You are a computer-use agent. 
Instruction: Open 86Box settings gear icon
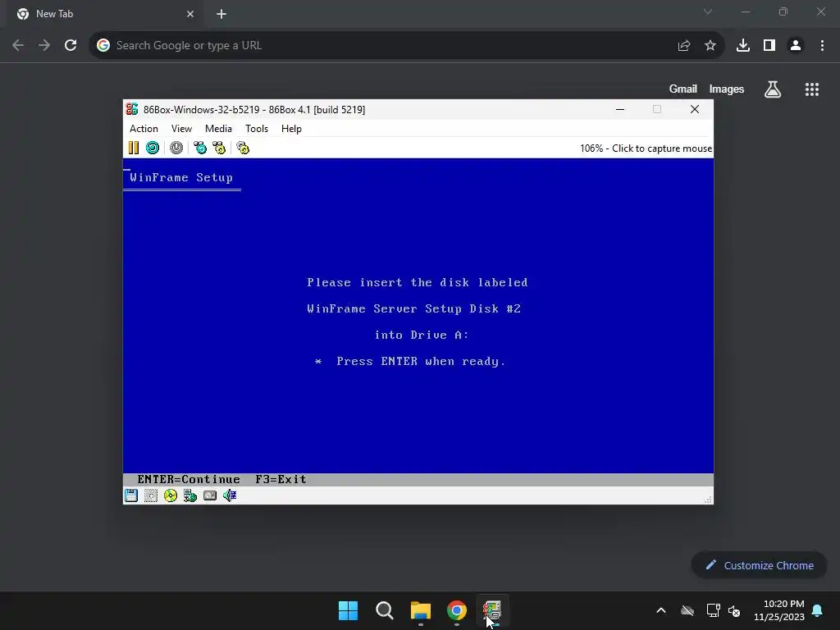(x=243, y=148)
